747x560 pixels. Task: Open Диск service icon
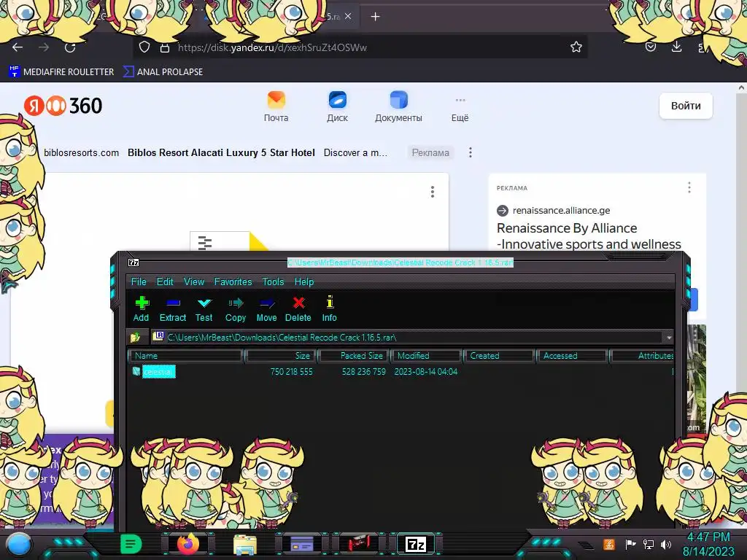(337, 106)
